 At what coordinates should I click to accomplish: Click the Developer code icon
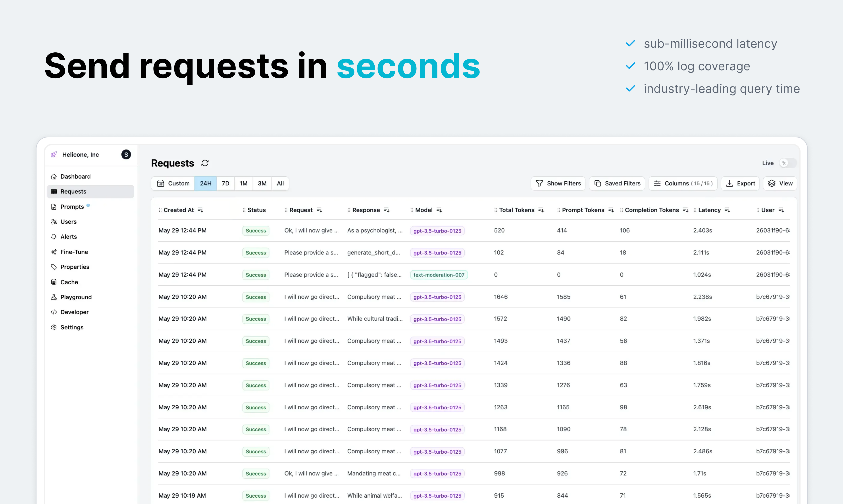coord(54,312)
